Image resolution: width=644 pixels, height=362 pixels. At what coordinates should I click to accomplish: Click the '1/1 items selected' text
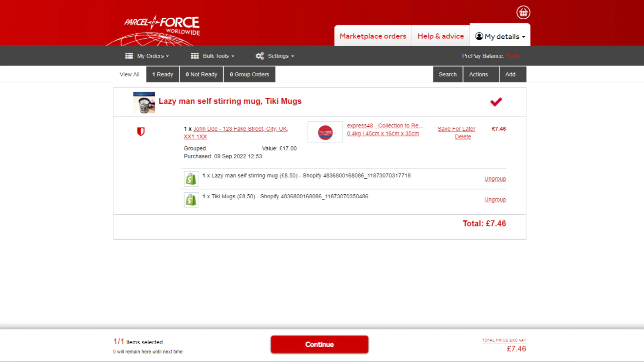click(x=138, y=342)
